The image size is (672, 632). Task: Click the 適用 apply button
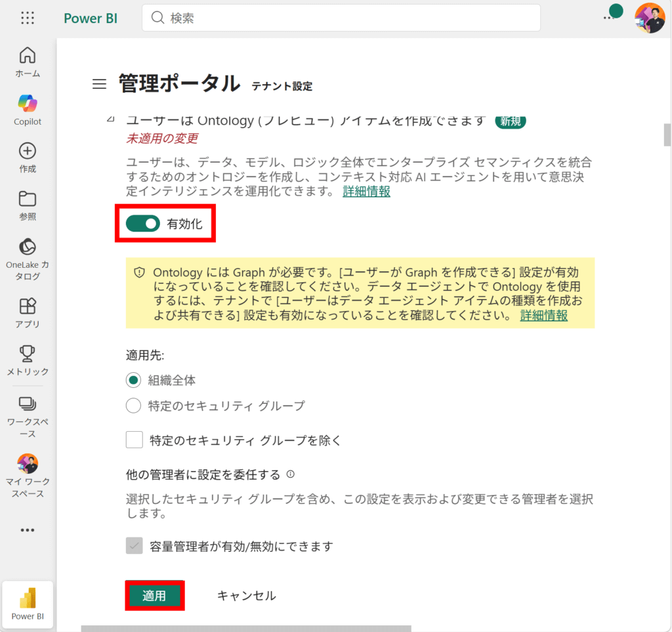tap(154, 595)
